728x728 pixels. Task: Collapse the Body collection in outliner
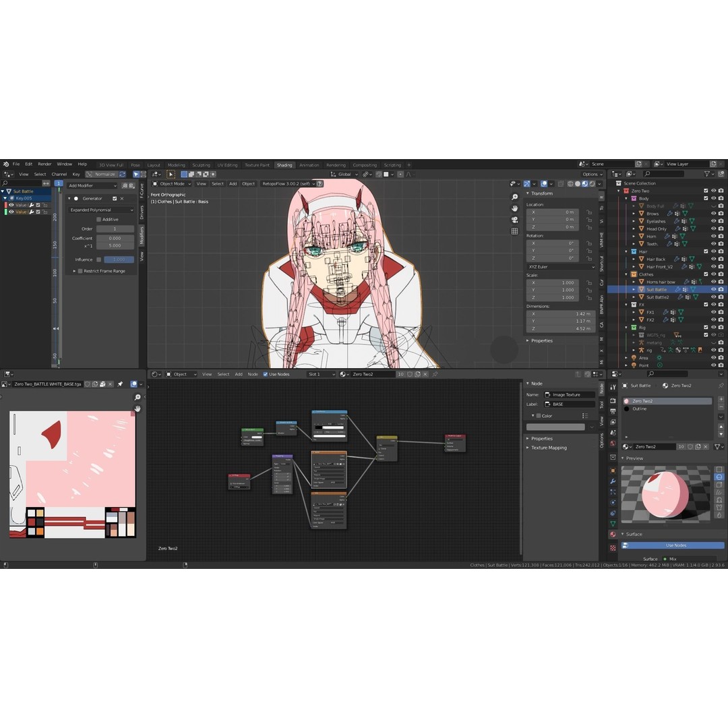pyautogui.click(x=626, y=198)
